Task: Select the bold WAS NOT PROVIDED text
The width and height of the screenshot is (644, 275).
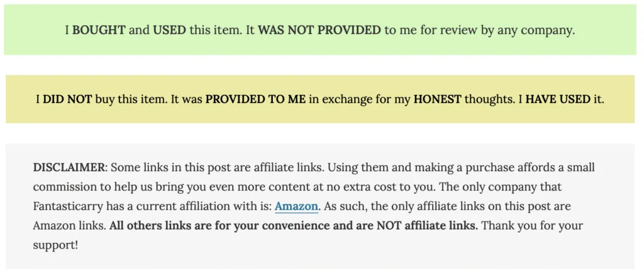Action: coord(319,30)
